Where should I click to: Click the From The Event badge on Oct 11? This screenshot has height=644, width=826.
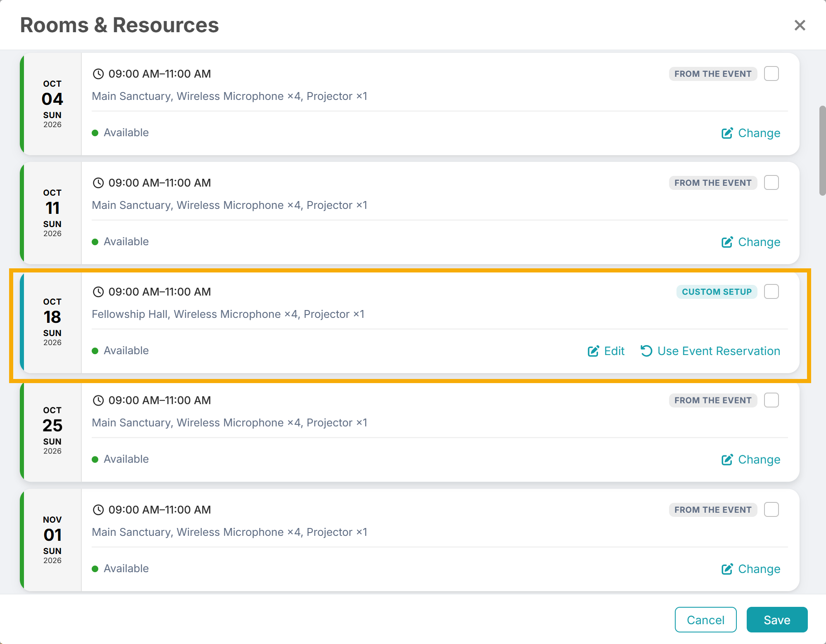point(713,183)
